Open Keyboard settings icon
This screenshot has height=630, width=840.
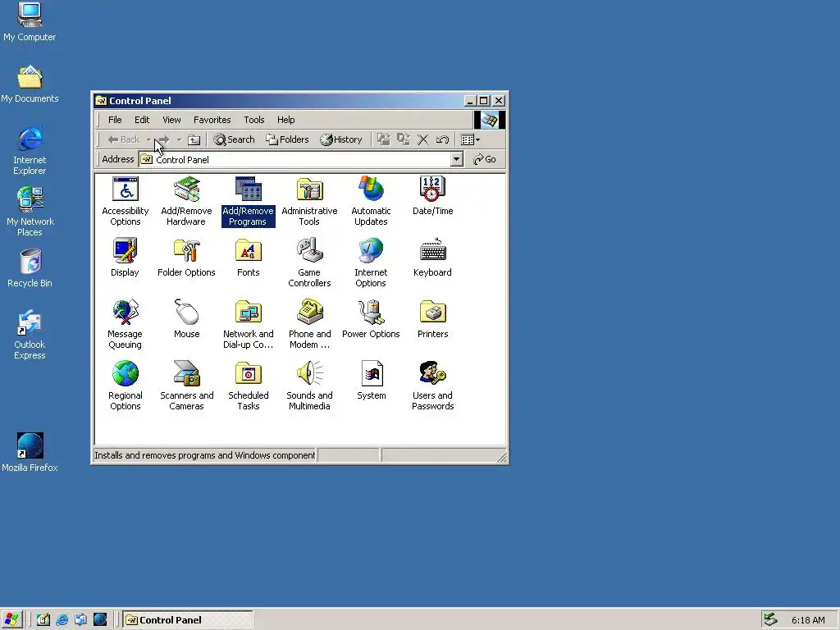click(x=432, y=258)
